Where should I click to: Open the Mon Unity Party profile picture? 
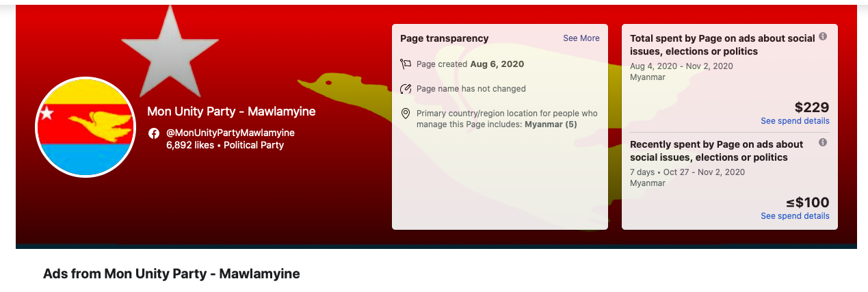coord(86,127)
